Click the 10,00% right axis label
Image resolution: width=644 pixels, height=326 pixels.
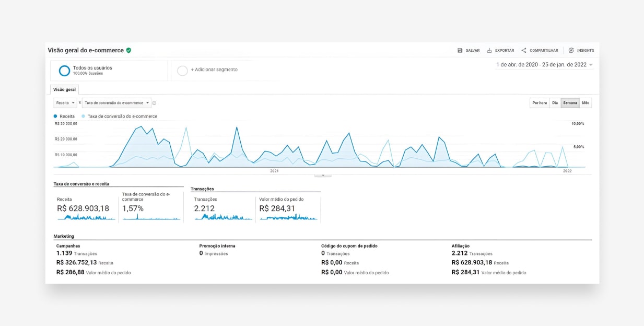click(x=578, y=124)
